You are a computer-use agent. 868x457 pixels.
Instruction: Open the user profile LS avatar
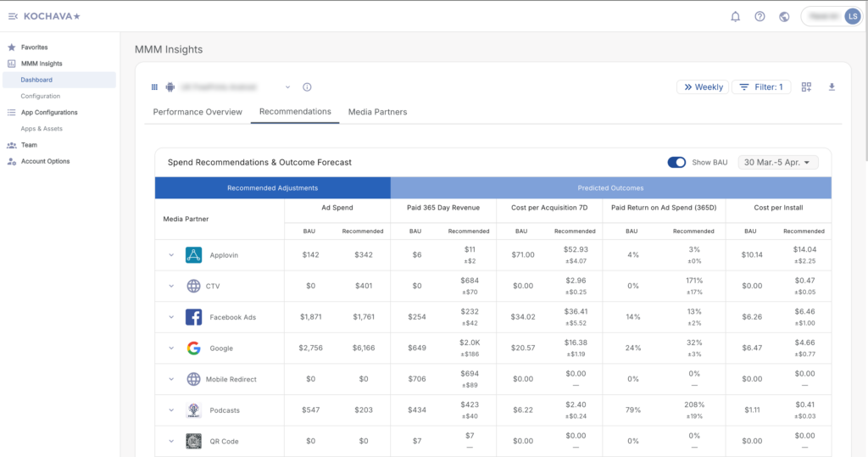(852, 16)
